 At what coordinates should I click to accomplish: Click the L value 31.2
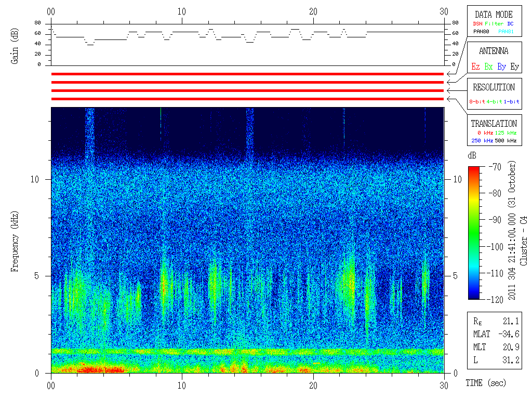pos(511,360)
